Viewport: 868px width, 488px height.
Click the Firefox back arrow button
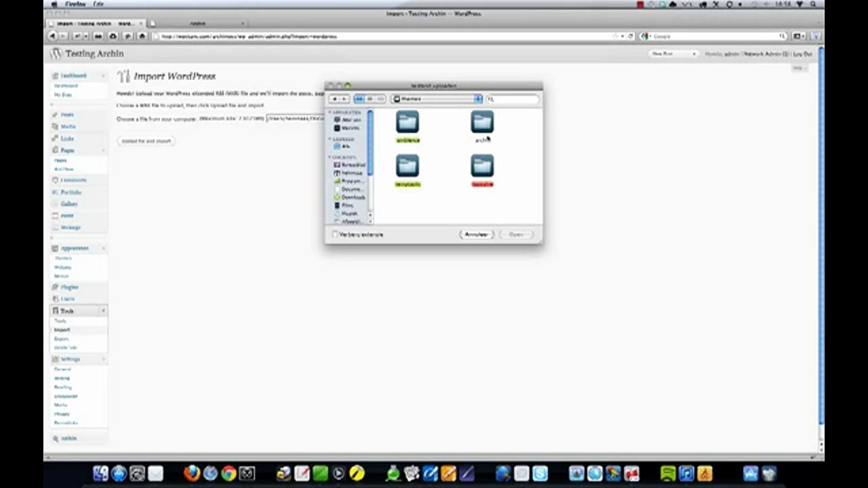(52, 36)
